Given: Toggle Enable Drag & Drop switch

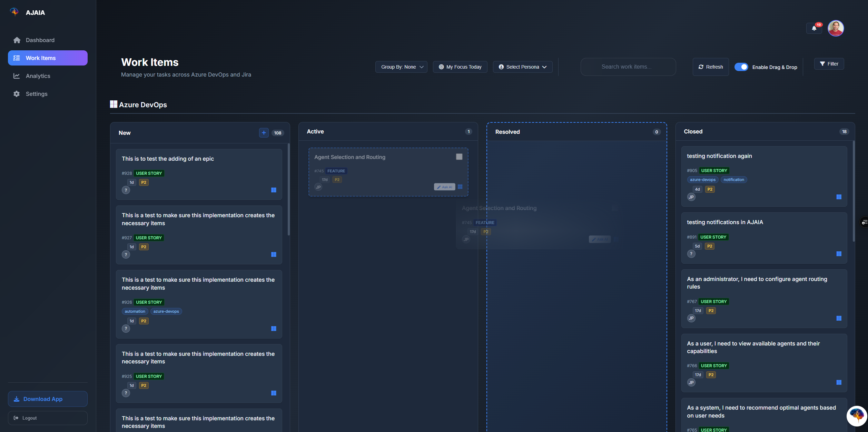Looking at the screenshot, I should [741, 67].
